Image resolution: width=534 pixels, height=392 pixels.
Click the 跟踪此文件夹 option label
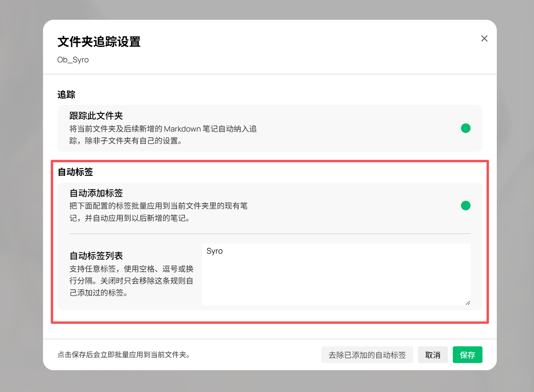(x=96, y=116)
